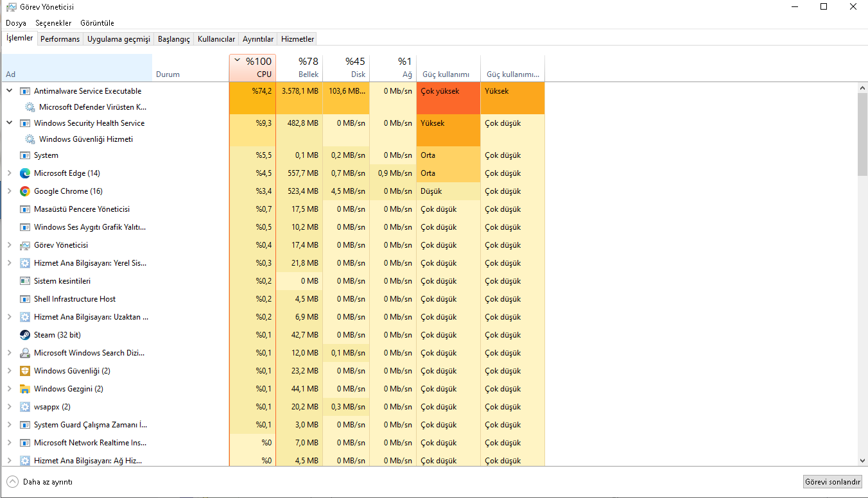Expand the Windows Güvenliği (2) group
This screenshot has height=498, width=868.
[x=9, y=371]
